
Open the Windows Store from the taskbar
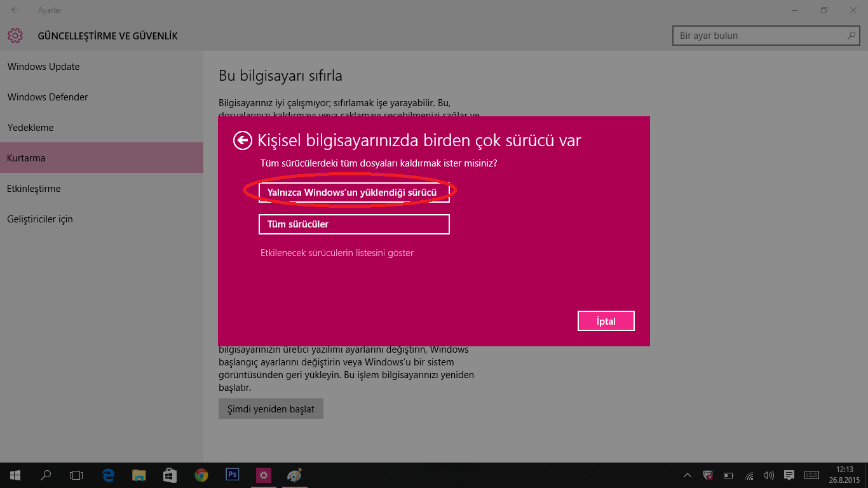click(170, 475)
